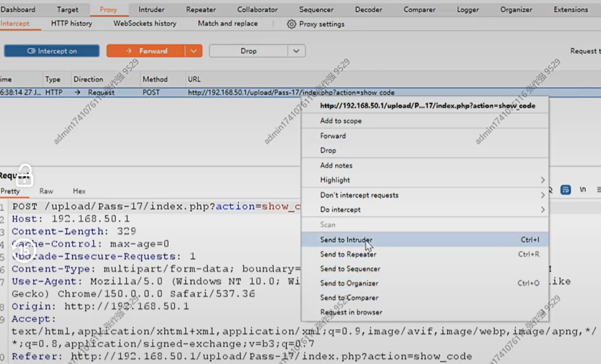Expand the Highlight submenu
This screenshot has width=601, height=364.
[425, 180]
